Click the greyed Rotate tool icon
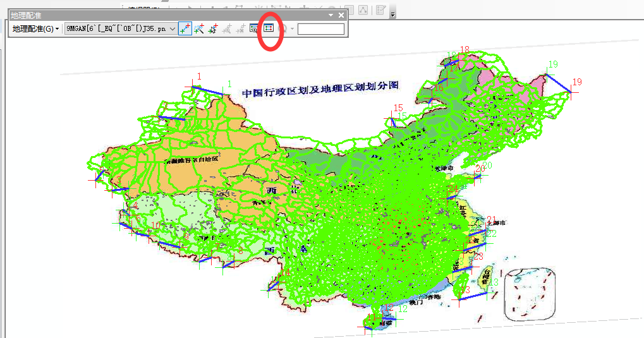Screen dimensions: 644x338 [x=282, y=29]
